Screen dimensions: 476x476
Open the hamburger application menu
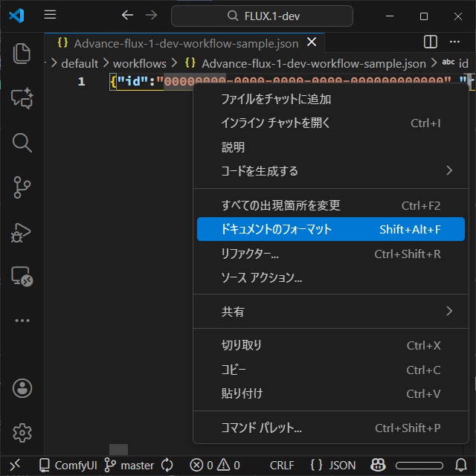tap(50, 16)
